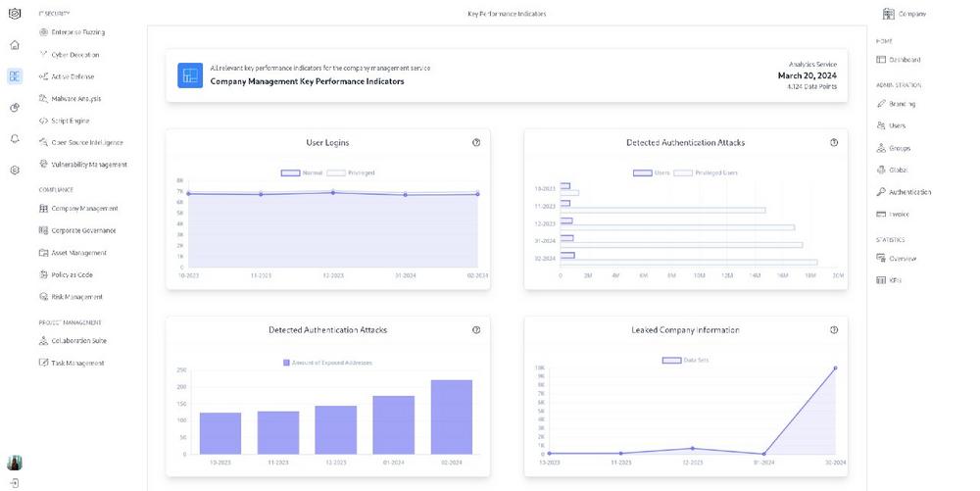Screen dimensions: 980x491
Task: Click the 02-2024 bar in exposed addresses chart
Action: tap(451, 417)
